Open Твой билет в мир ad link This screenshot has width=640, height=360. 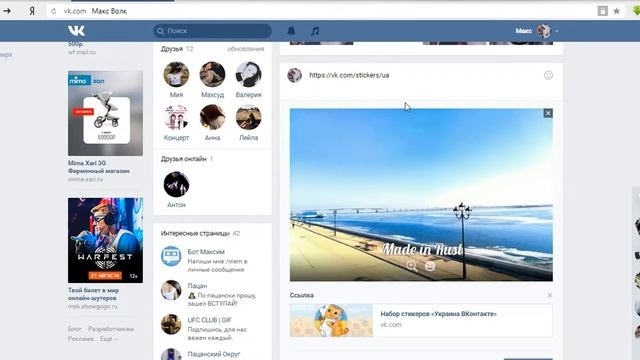(x=93, y=294)
